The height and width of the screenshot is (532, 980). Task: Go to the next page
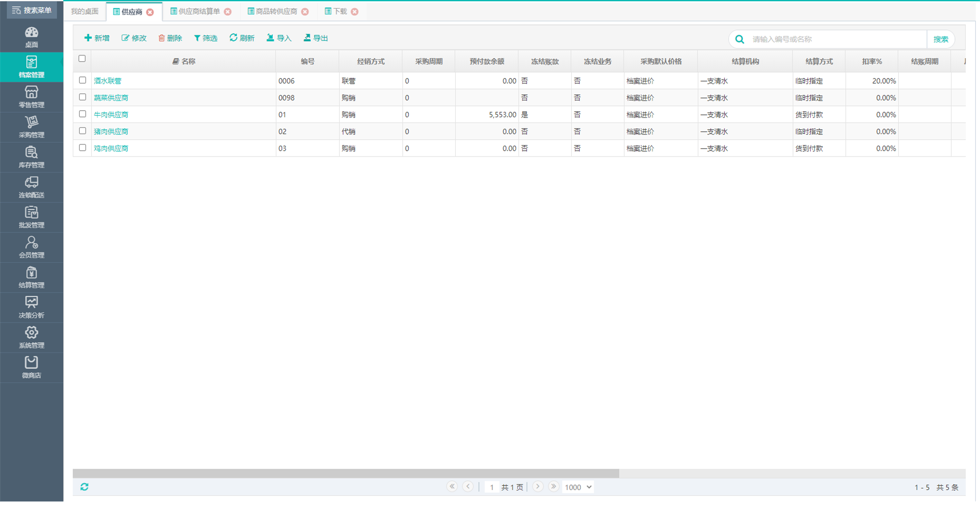tap(537, 487)
